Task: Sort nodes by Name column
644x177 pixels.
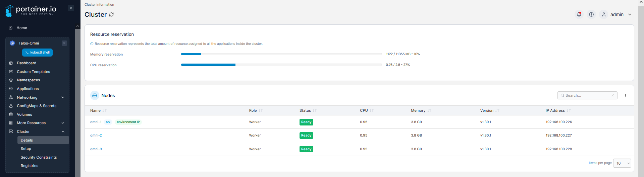Action: coord(98,110)
